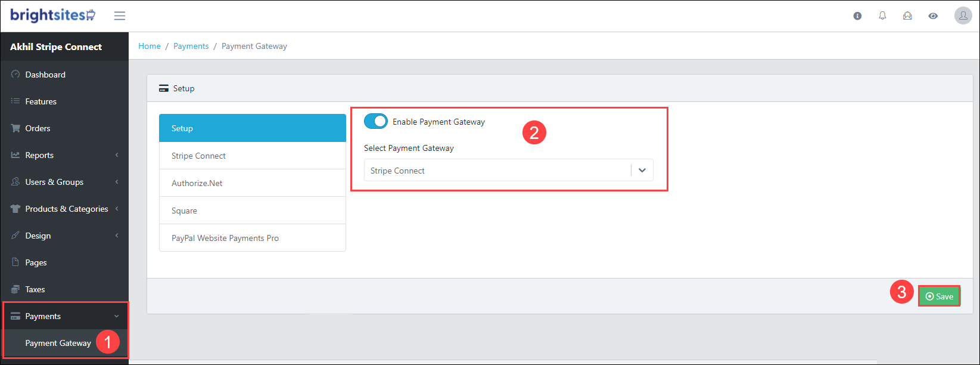Switch to the Stripe Connect tab

tap(253, 156)
